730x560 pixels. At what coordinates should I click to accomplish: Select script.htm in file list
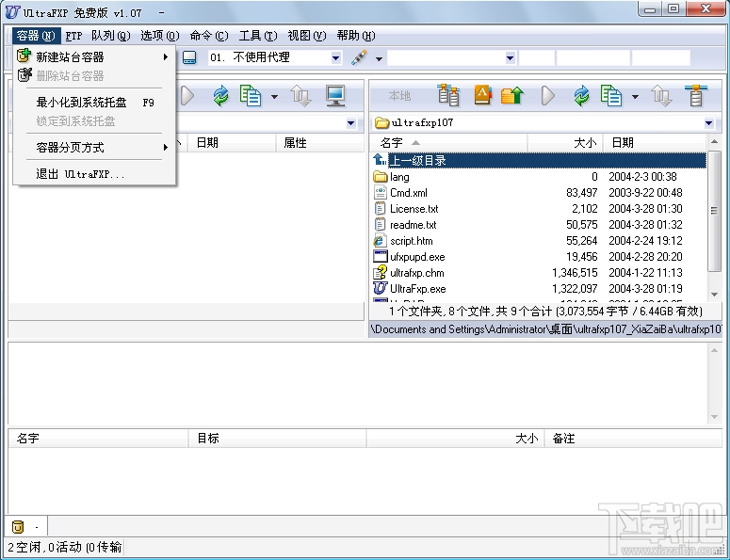(x=539, y=241)
